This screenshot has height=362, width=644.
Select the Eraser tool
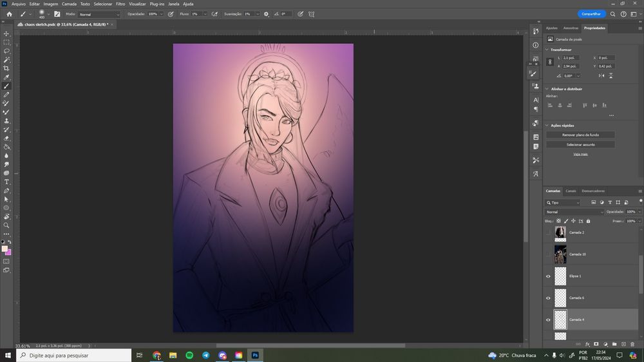6,138
